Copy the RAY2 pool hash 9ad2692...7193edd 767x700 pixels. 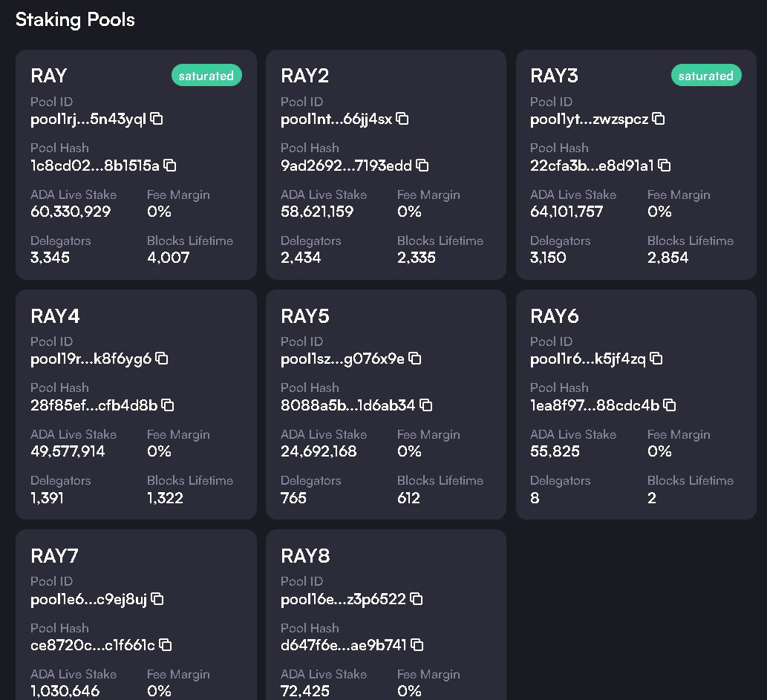pyautogui.click(x=422, y=166)
